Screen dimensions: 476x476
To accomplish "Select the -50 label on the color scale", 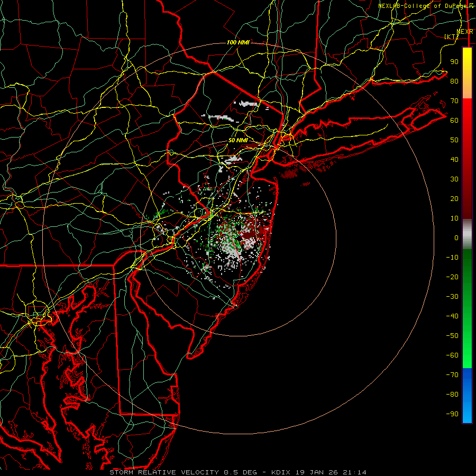I will tap(452, 336).
